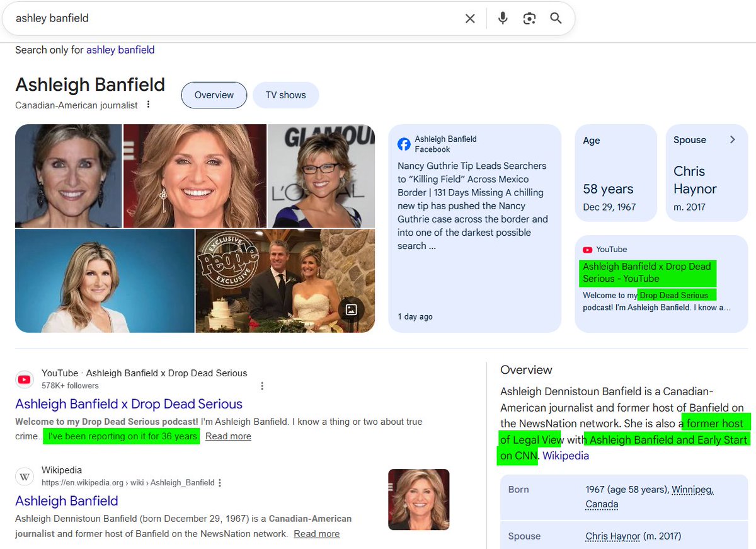Submit search with the magnifying glass icon
756x549 pixels.
click(x=556, y=18)
